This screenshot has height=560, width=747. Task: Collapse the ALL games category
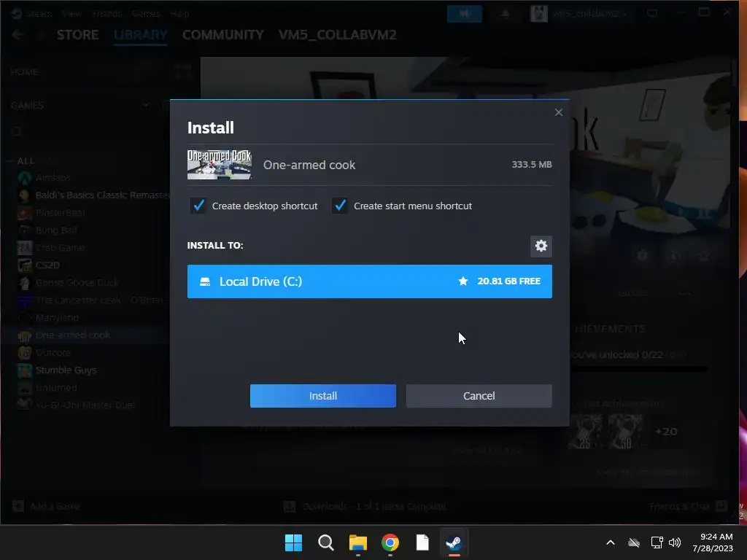pyautogui.click(x=9, y=161)
